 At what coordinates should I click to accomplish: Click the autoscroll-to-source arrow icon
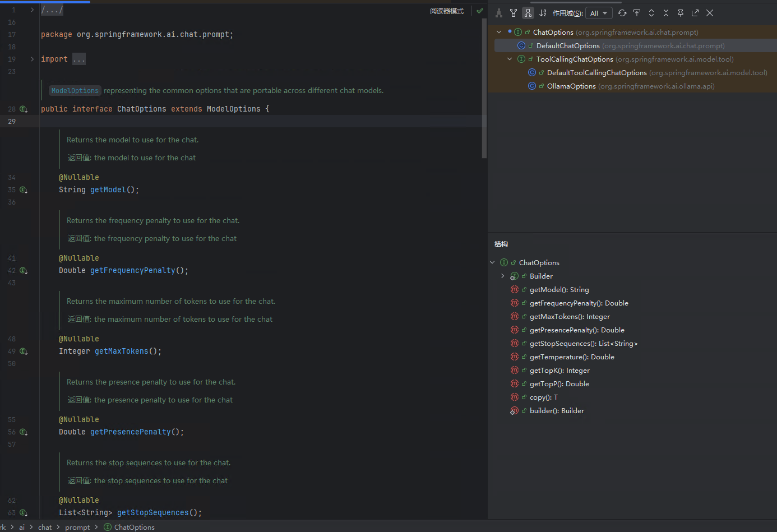637,13
